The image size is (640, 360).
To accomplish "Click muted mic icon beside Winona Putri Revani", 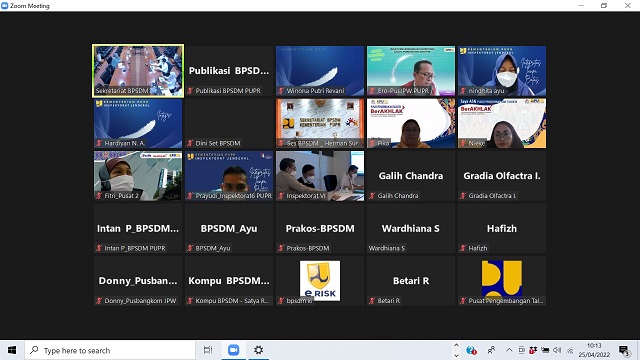I will click(x=281, y=91).
